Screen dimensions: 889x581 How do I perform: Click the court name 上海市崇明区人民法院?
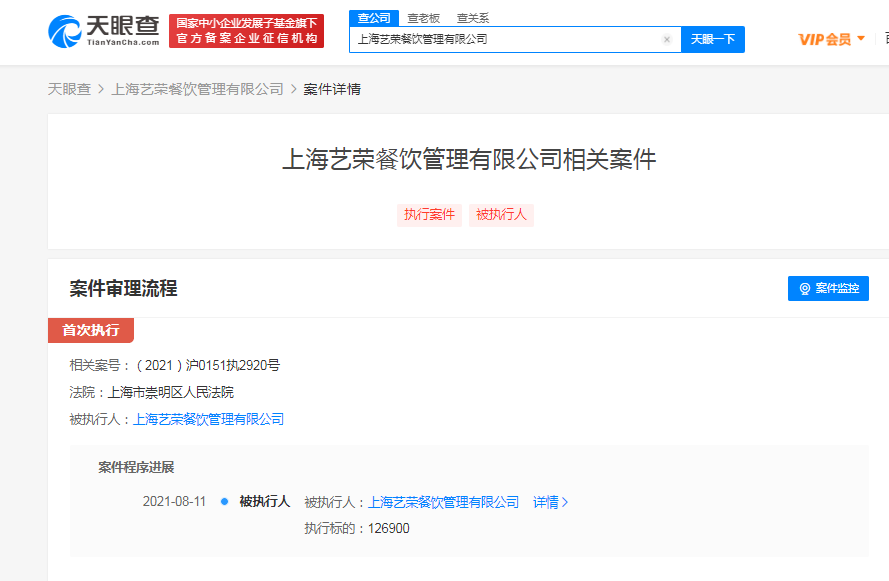[171, 392]
